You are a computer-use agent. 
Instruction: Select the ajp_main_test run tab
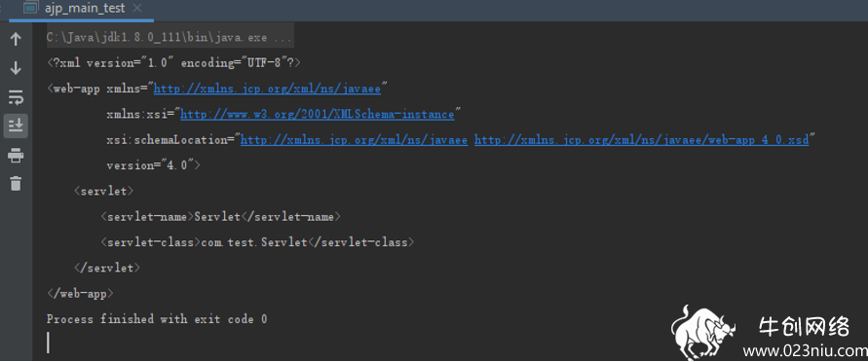coord(83,9)
